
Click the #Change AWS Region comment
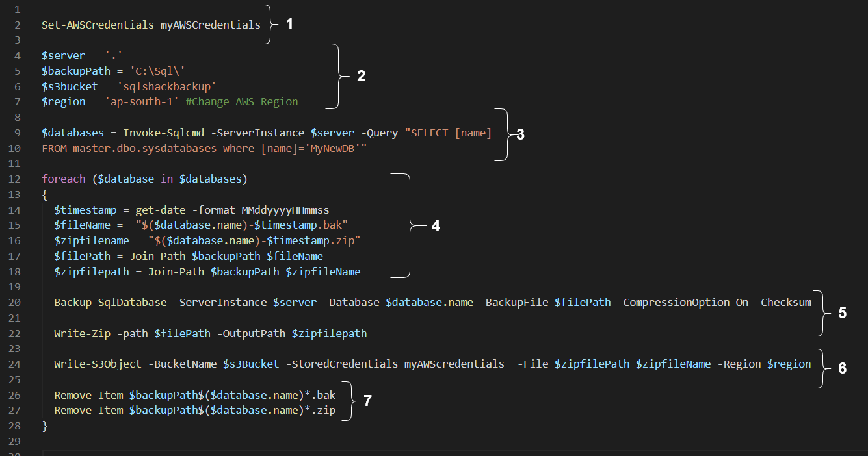pos(242,101)
